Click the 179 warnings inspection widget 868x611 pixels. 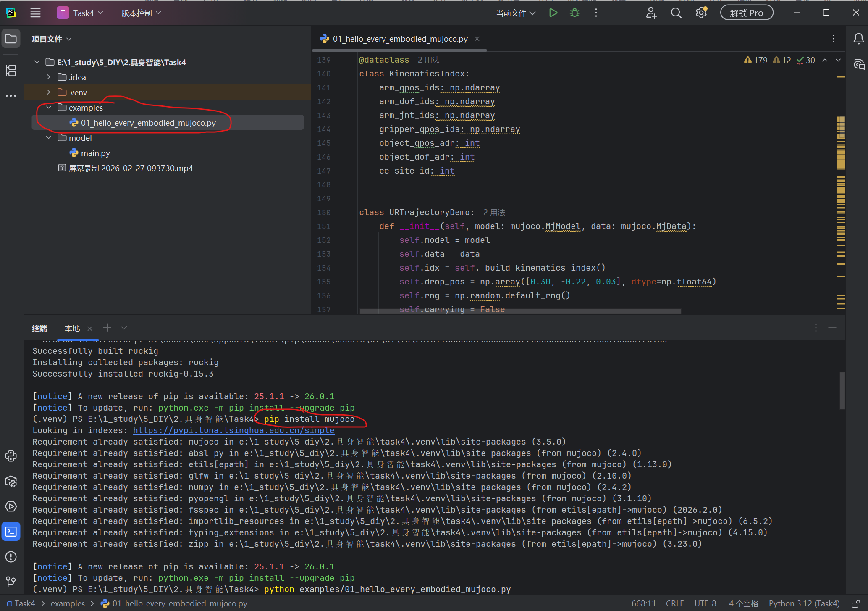pyautogui.click(x=755, y=60)
